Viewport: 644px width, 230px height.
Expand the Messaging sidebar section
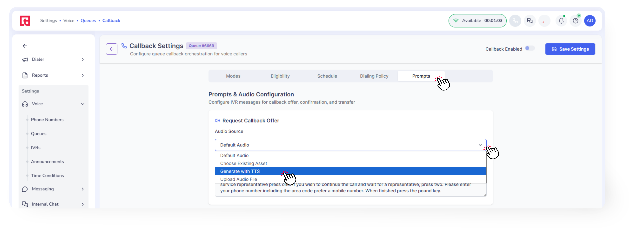(x=53, y=189)
